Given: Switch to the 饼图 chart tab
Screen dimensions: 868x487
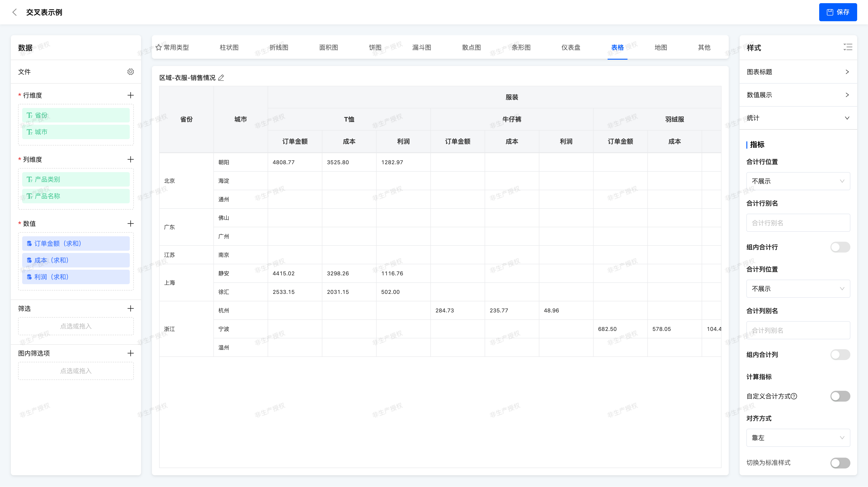Looking at the screenshot, I should coord(375,47).
